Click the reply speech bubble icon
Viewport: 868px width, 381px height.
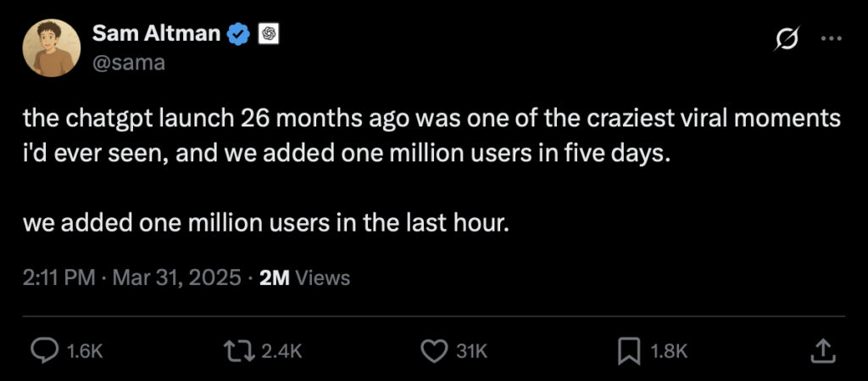(45, 350)
